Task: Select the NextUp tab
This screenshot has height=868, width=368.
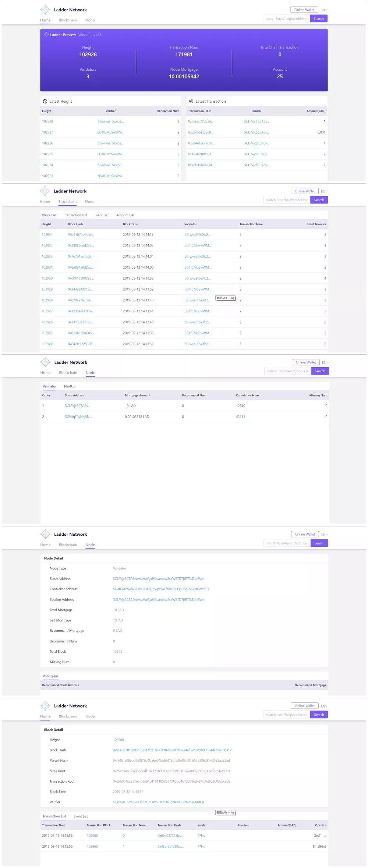Action: [70, 386]
